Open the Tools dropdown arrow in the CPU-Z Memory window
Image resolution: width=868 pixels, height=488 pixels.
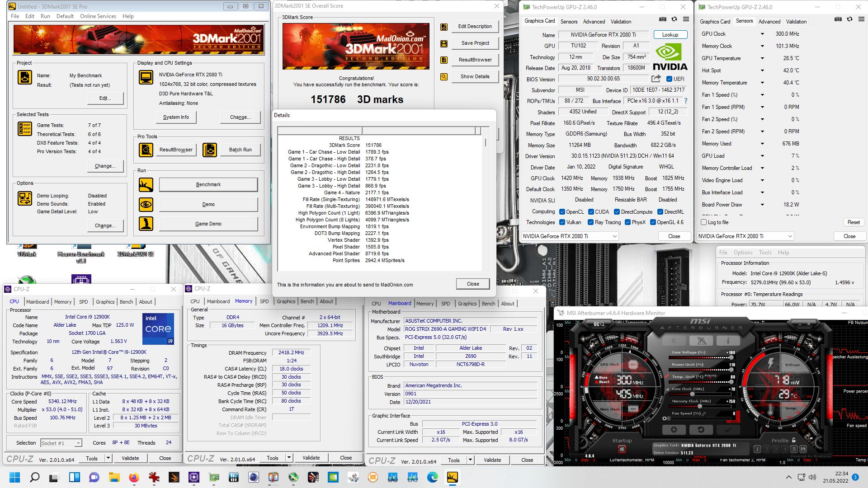(x=289, y=458)
